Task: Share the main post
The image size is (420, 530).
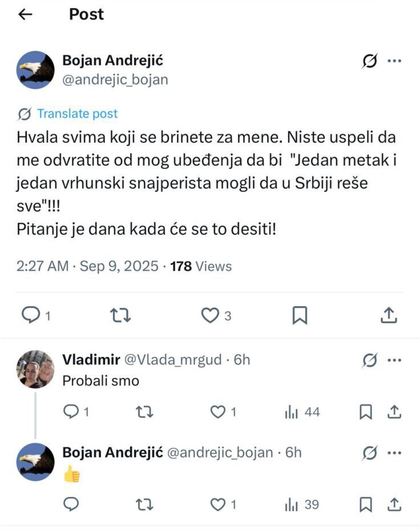Action: 389,315
